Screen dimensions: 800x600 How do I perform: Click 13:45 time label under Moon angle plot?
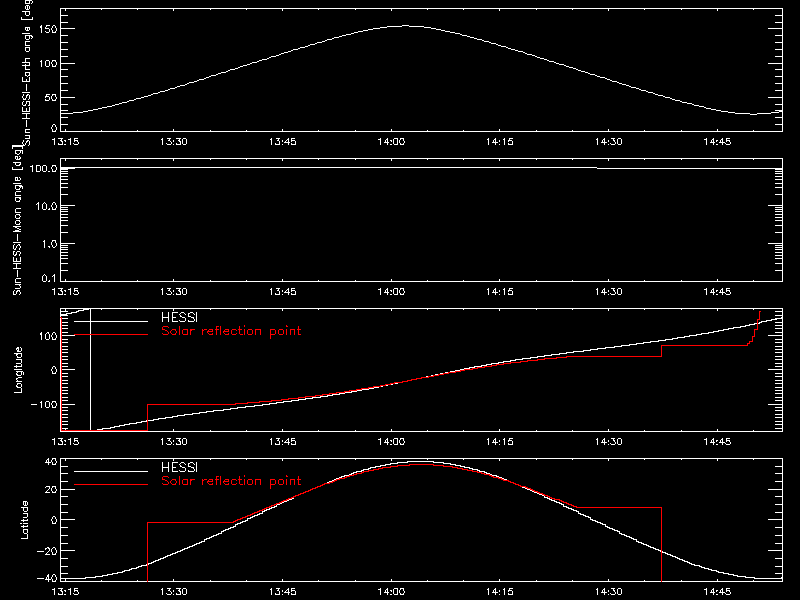pyautogui.click(x=283, y=292)
